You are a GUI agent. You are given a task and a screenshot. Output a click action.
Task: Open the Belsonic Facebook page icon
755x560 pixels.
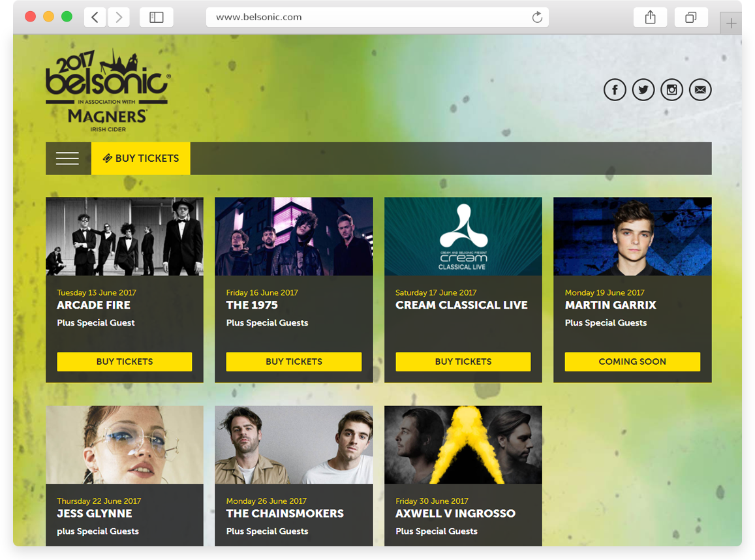(x=615, y=90)
